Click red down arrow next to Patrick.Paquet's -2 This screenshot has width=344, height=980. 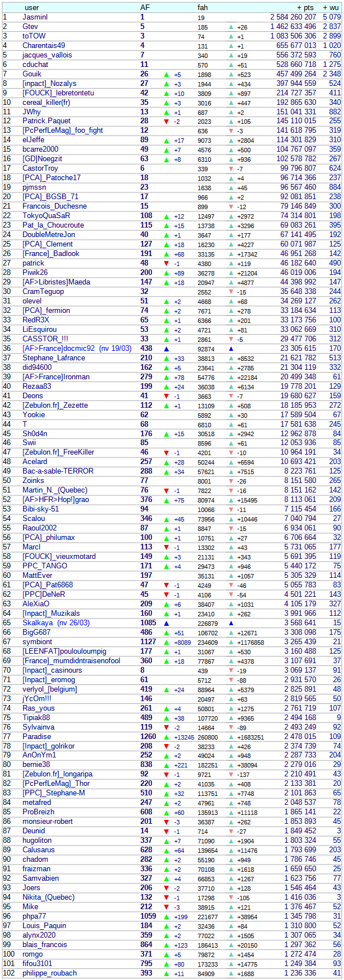click(x=166, y=121)
